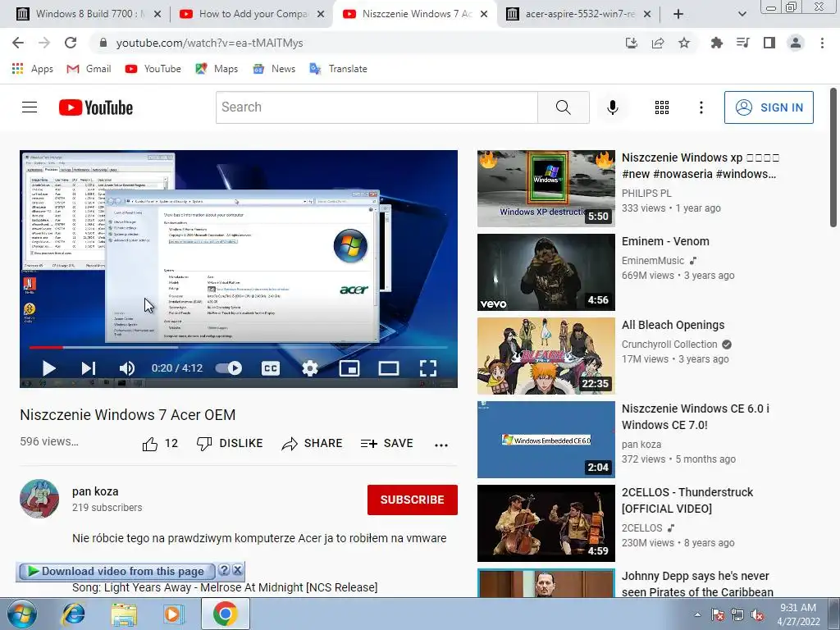Toggle closed captions CC button
The width and height of the screenshot is (840, 630).
271,368
